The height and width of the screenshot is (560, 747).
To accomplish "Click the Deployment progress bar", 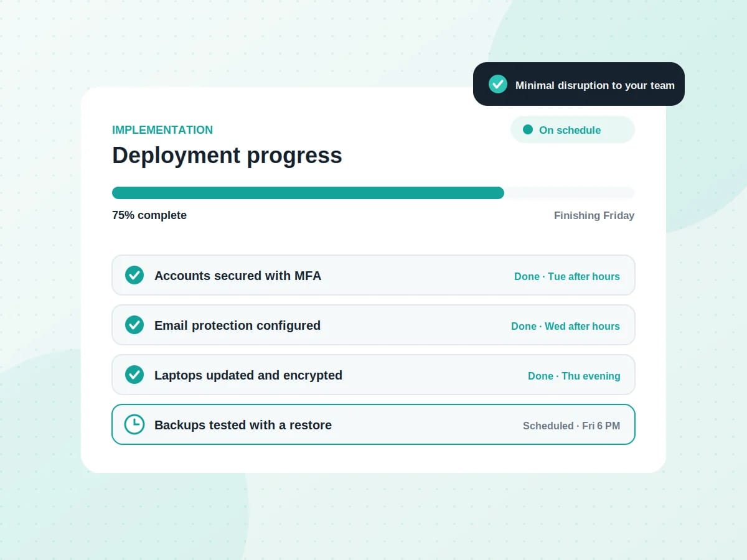I will click(374, 193).
